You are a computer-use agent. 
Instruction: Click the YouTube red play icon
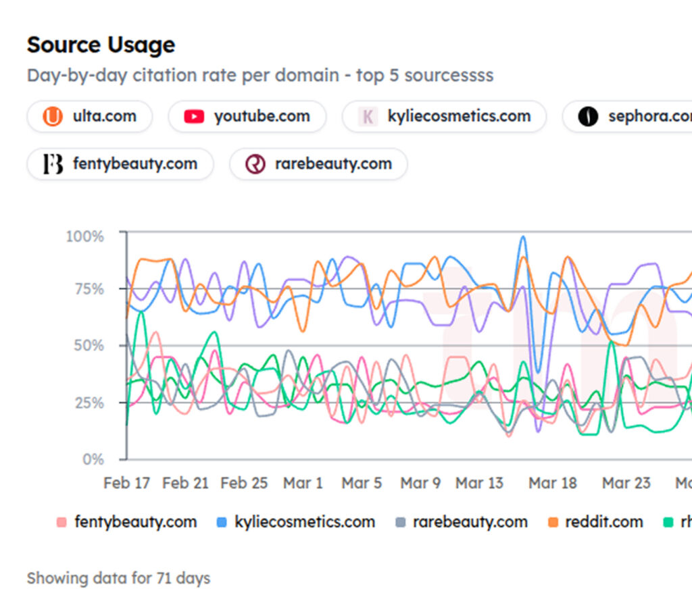194,116
